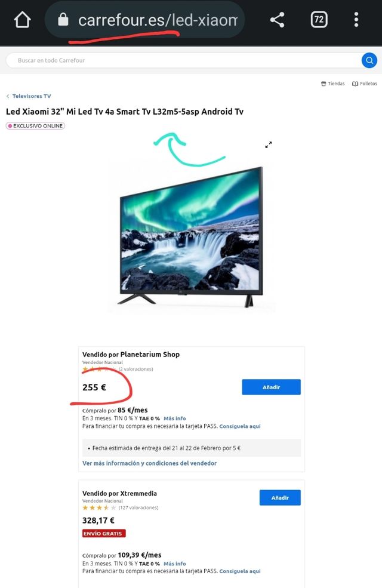The image size is (382, 588).
Task: Expand the product image to fullscreen
Action: [x=269, y=144]
